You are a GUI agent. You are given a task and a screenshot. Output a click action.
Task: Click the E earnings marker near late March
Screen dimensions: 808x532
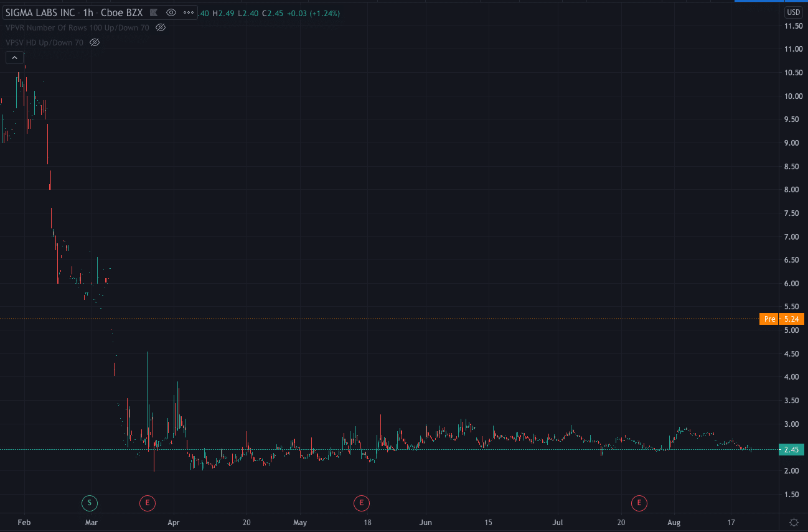point(148,502)
